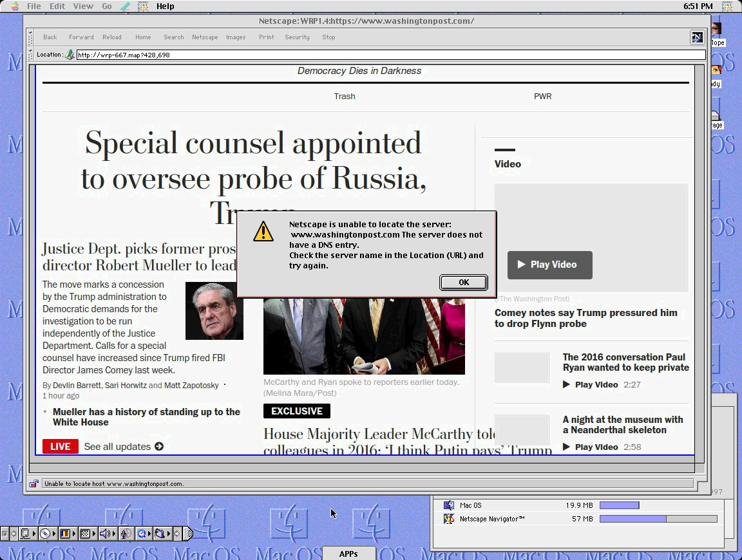
Task: Open the QuickTime Control Strip module
Action: click(144, 534)
